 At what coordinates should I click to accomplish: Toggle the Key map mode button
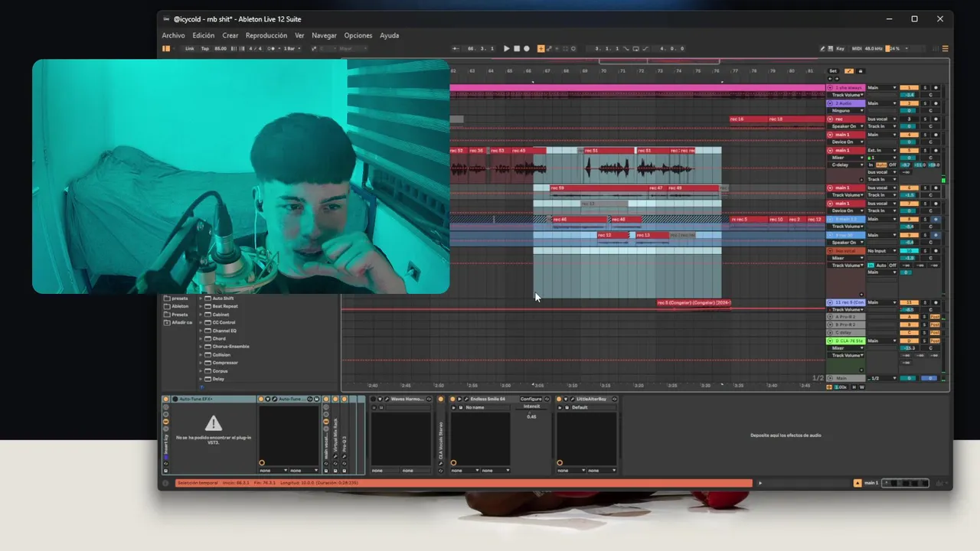[x=840, y=48]
